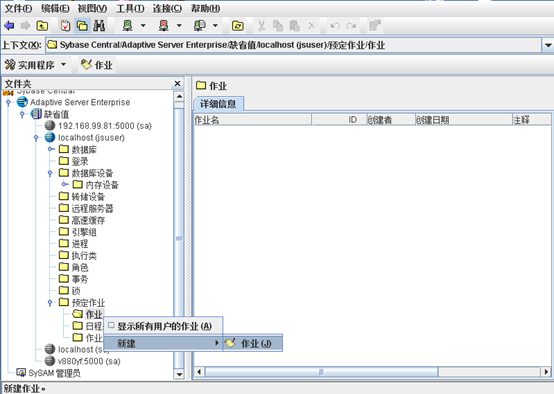Screen dimensions: 554x394
Task: Select the 执行类 folder
Action: coord(84,255)
